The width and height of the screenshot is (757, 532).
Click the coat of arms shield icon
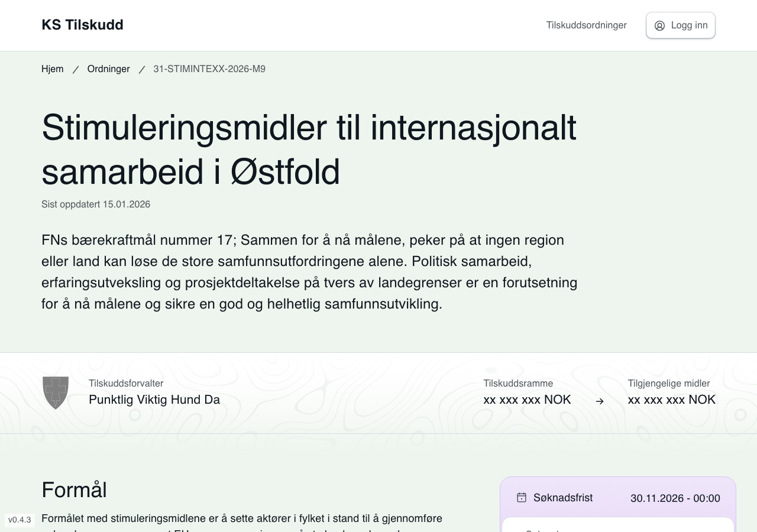pyautogui.click(x=56, y=392)
